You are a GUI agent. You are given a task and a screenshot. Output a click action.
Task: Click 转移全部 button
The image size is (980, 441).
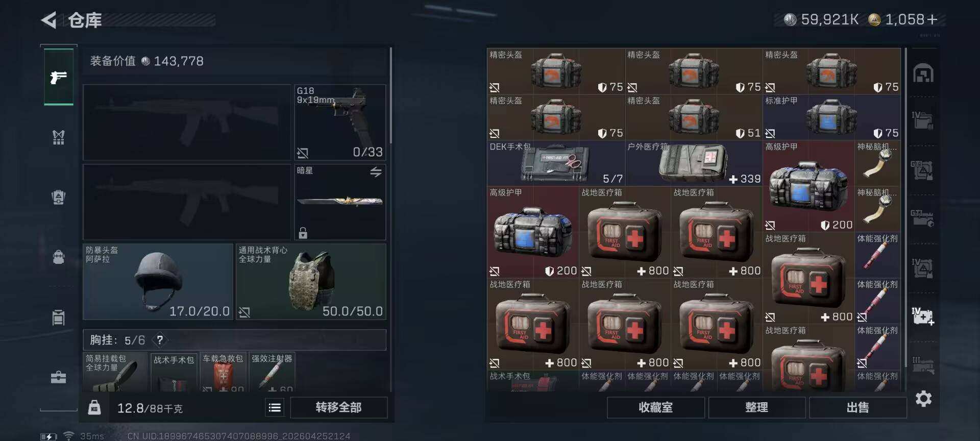(339, 407)
